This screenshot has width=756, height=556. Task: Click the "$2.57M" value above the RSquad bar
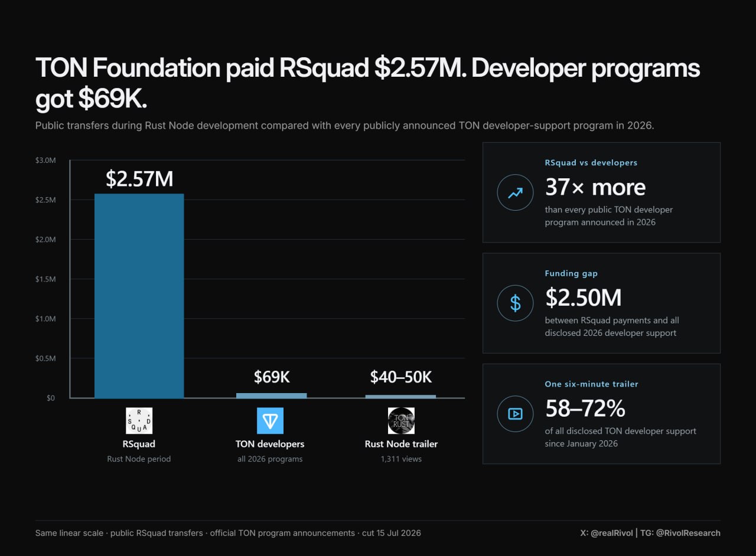click(x=139, y=179)
